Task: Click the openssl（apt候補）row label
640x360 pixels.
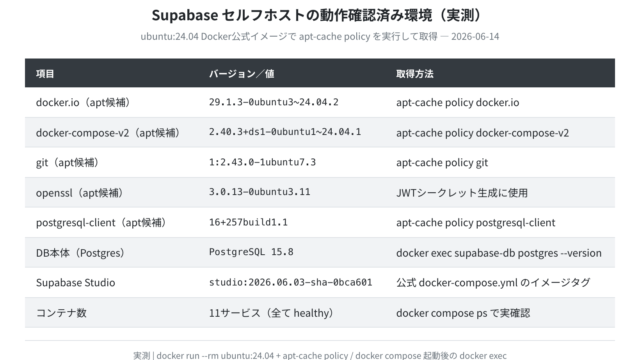Action: point(79,193)
